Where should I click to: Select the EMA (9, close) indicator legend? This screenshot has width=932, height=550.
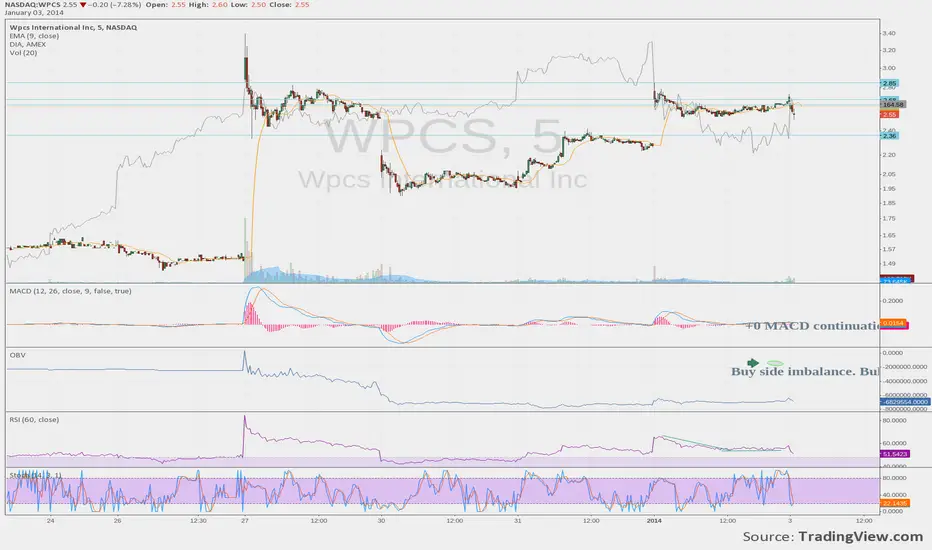[x=34, y=36]
